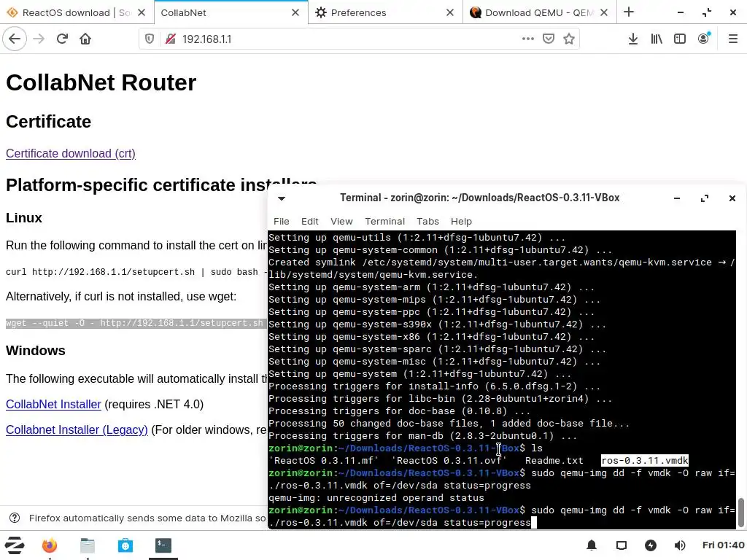Click the Firefox data notification info icon
This screenshot has height=560, width=747.
tap(15, 518)
